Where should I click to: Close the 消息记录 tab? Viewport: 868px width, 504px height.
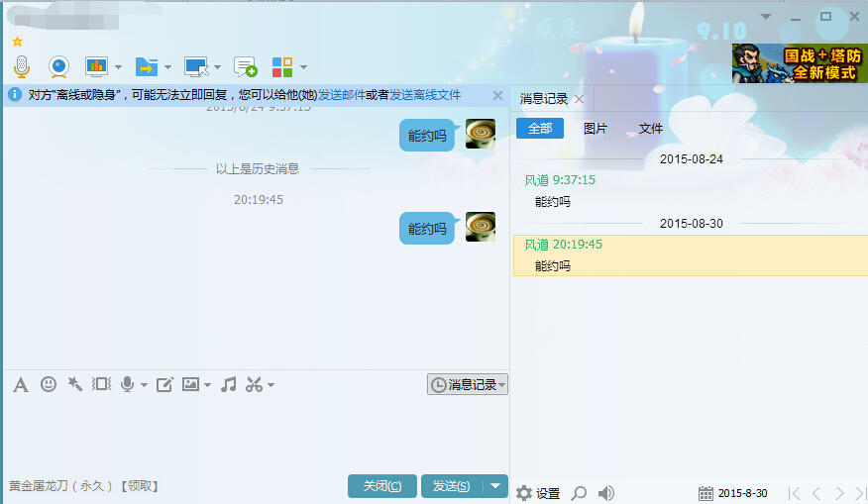tap(580, 99)
